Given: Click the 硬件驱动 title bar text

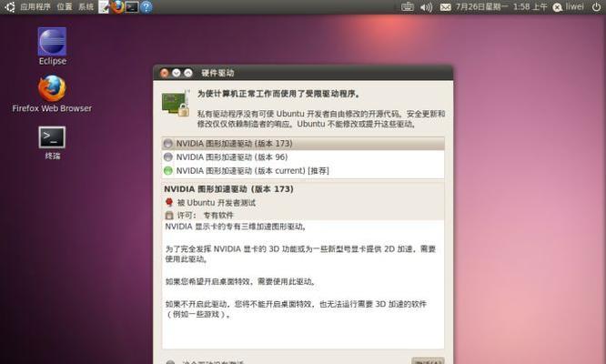Looking at the screenshot, I should point(217,73).
